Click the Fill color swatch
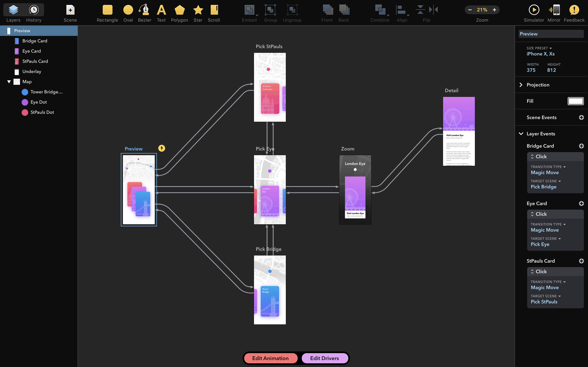Viewport: 588px width, 367px height. (575, 101)
